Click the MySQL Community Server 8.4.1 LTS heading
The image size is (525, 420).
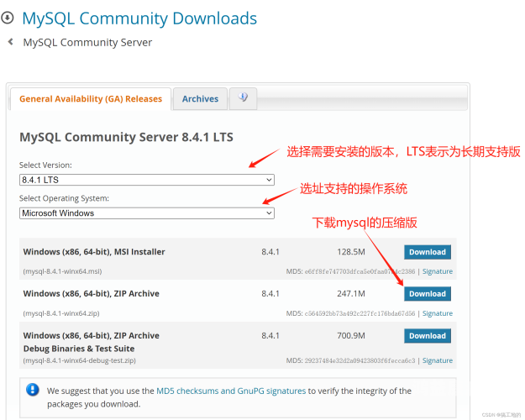tap(126, 137)
